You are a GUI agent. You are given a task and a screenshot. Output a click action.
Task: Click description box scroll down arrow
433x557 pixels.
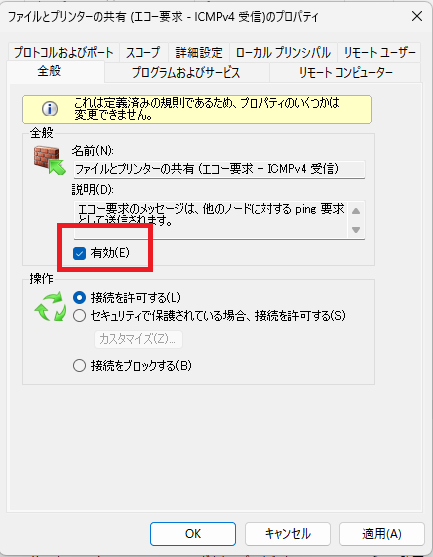[356, 229]
